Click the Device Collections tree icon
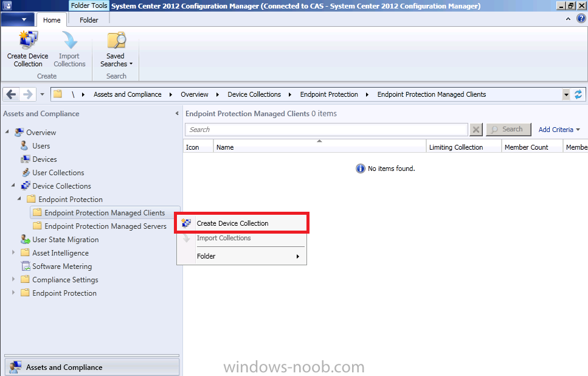Viewport: 588px width, 376px height. (x=26, y=186)
